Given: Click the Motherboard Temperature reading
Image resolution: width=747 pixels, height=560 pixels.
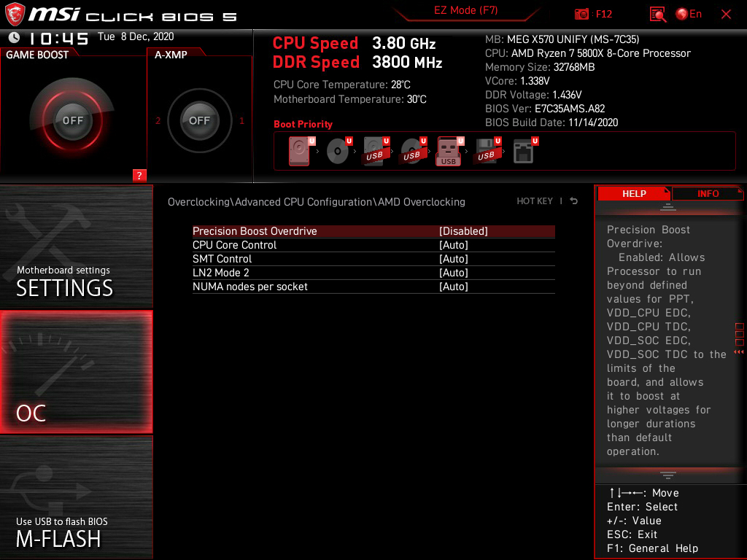Looking at the screenshot, I should coord(349,99).
